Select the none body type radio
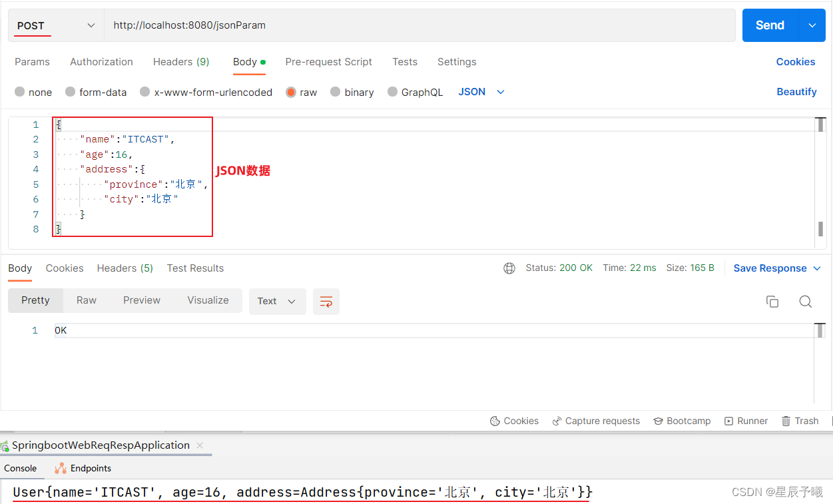This screenshot has height=504, width=833. pyautogui.click(x=20, y=92)
